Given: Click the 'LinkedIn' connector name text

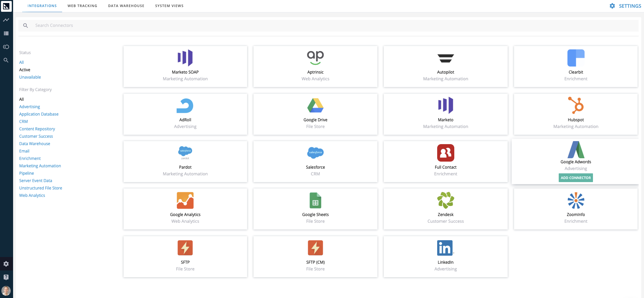Looking at the screenshot, I should click(446, 262).
